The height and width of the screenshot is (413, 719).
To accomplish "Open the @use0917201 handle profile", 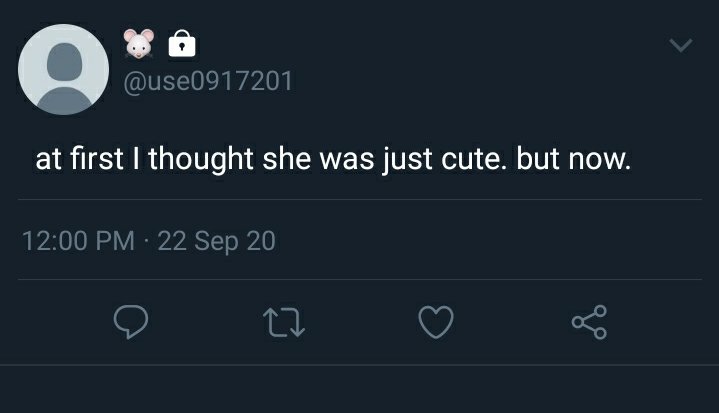I will coord(208,82).
